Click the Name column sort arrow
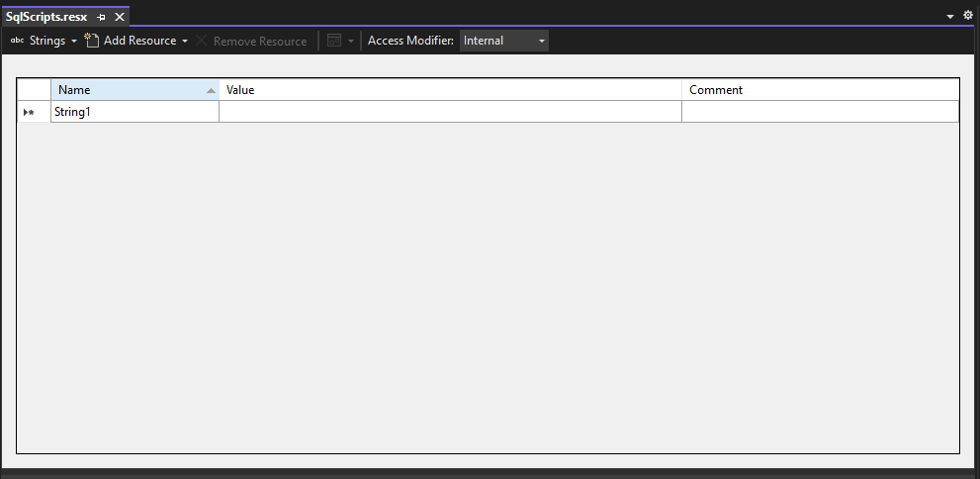 point(212,91)
